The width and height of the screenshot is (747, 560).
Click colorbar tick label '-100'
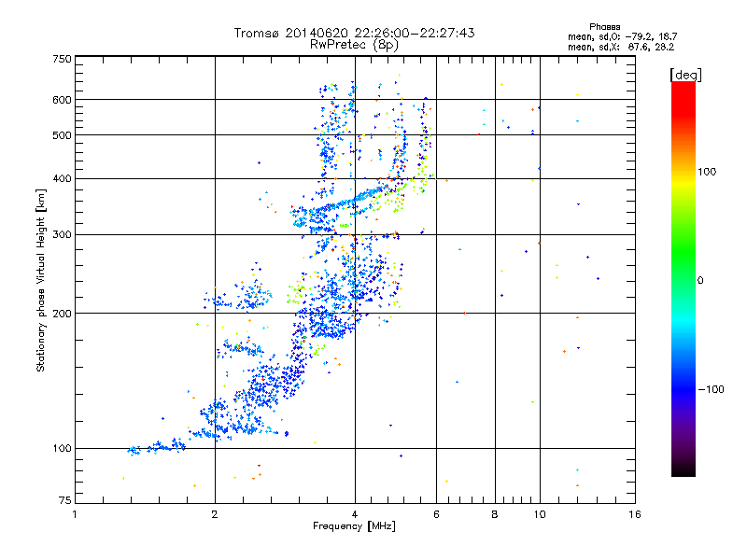coord(711,389)
